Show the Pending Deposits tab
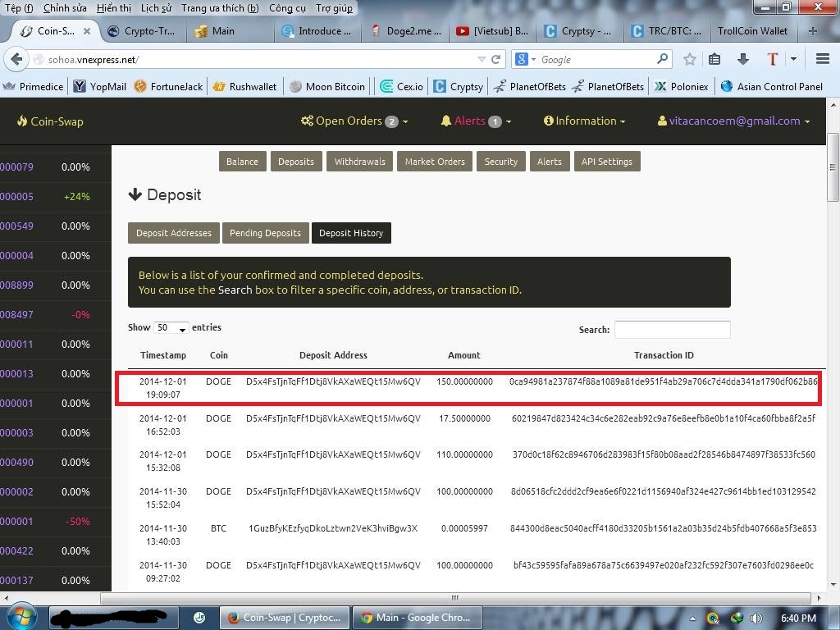Screen dimensions: 840x630 tap(265, 233)
